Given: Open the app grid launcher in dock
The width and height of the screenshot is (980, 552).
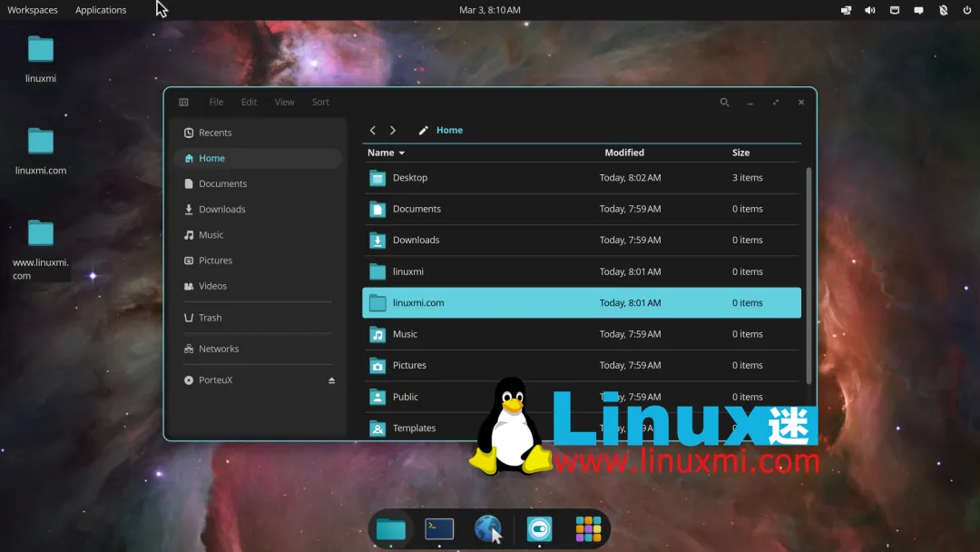Looking at the screenshot, I should (588, 529).
